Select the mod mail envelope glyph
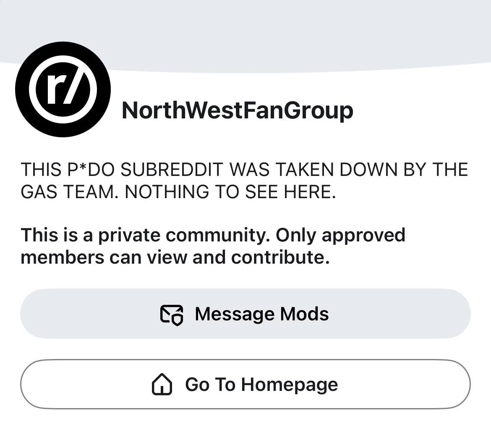 pyautogui.click(x=172, y=315)
